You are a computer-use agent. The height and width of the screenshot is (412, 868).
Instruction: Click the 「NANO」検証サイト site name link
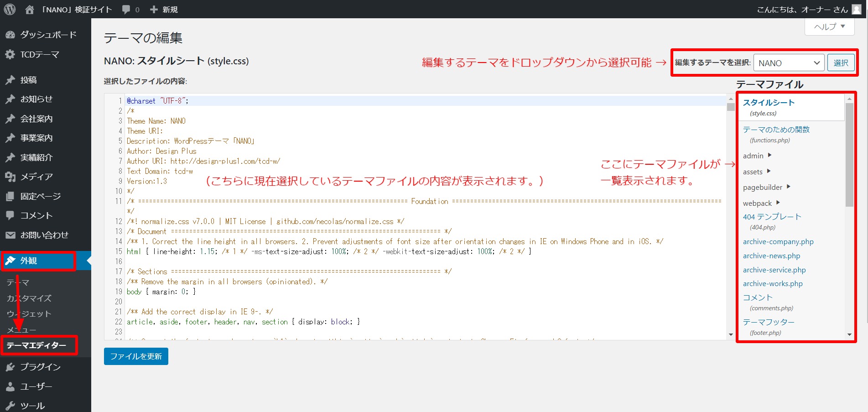point(76,10)
